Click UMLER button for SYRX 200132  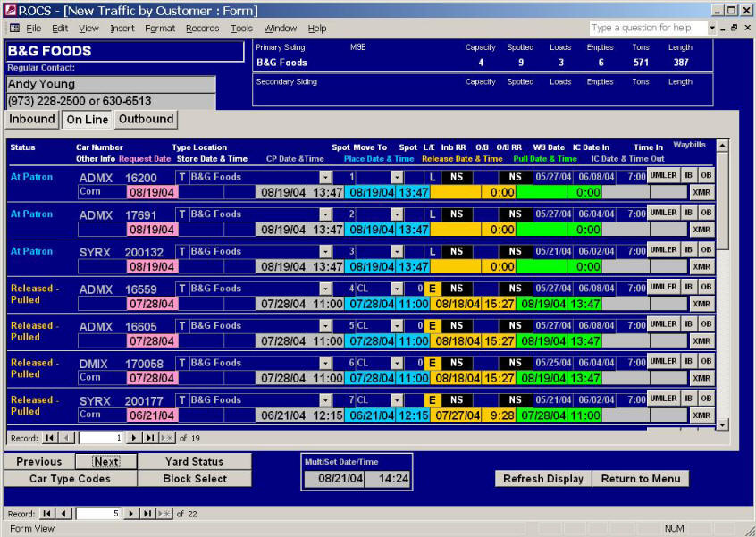[x=663, y=249]
